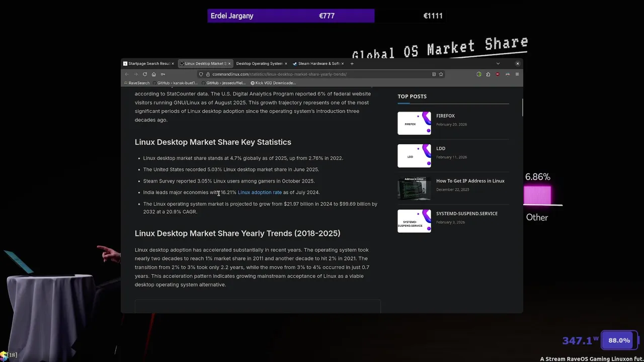Click the IP Address post thumbnail
Viewport: 644px width, 362px height.
click(x=414, y=189)
